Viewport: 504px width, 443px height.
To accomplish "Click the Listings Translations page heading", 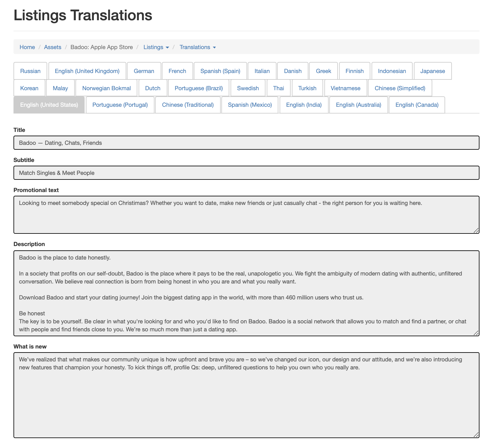I will pyautogui.click(x=83, y=15).
